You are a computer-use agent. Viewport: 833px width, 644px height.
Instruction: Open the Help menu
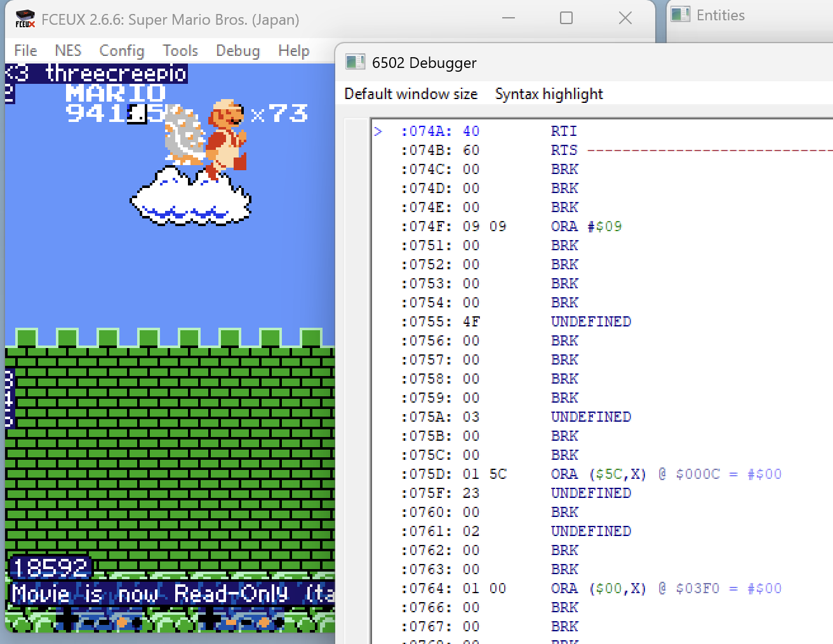pyautogui.click(x=293, y=51)
